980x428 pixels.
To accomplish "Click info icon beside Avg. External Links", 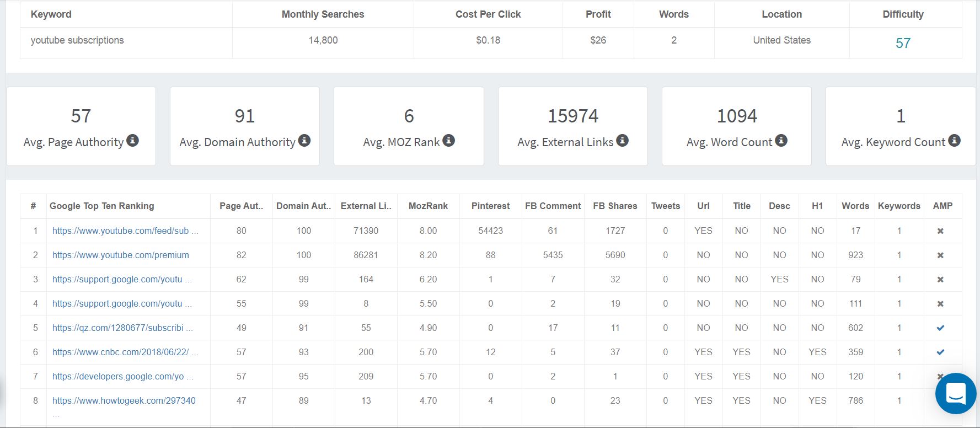I will point(622,141).
